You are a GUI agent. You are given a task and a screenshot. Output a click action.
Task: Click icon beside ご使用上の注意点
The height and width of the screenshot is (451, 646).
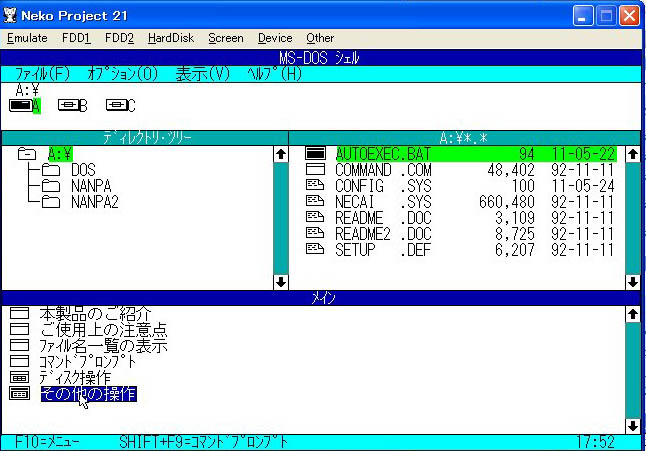(19, 329)
